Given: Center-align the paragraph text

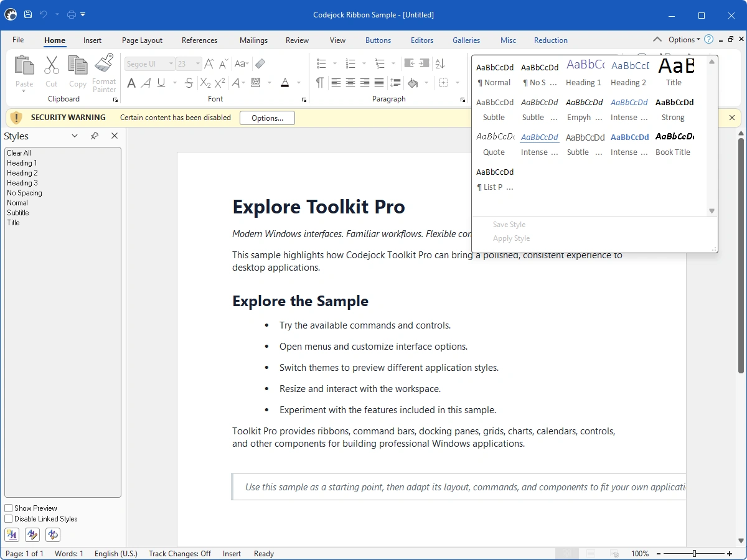Looking at the screenshot, I should 350,83.
